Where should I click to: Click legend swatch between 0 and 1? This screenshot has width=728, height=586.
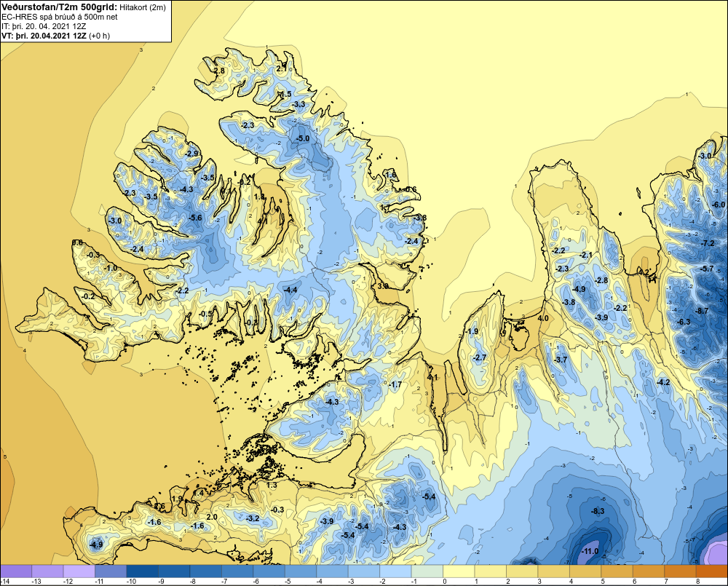(x=459, y=571)
